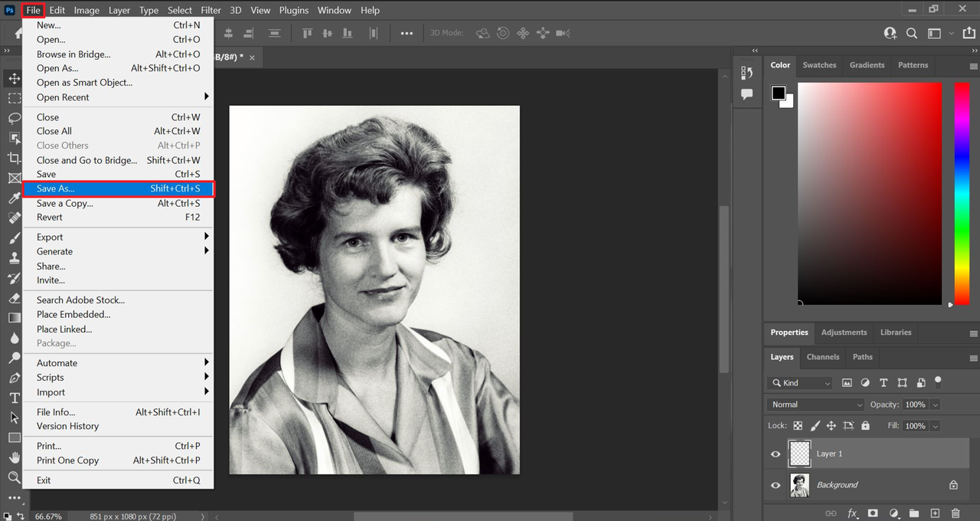Open the History panel icon

[747, 73]
